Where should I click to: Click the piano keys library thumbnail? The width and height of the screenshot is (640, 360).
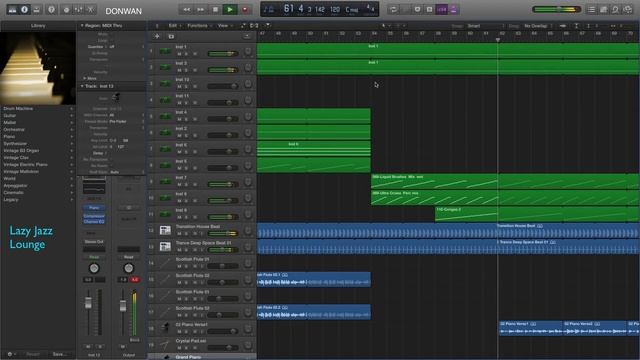pyautogui.click(x=38, y=68)
